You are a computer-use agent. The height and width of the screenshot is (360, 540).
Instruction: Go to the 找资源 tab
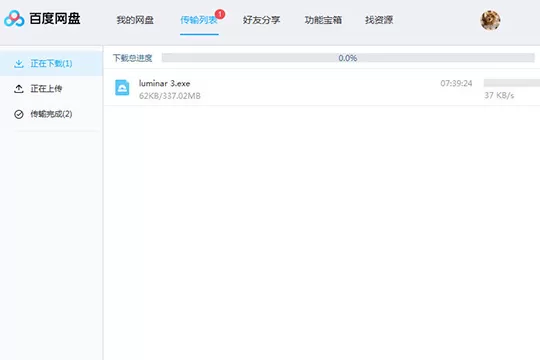[x=379, y=20]
